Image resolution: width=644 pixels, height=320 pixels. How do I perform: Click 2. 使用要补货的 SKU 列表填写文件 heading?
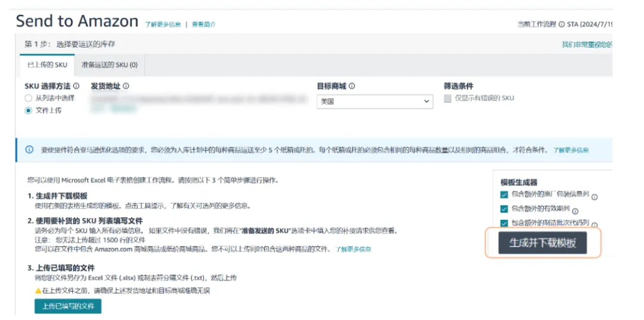85,221
